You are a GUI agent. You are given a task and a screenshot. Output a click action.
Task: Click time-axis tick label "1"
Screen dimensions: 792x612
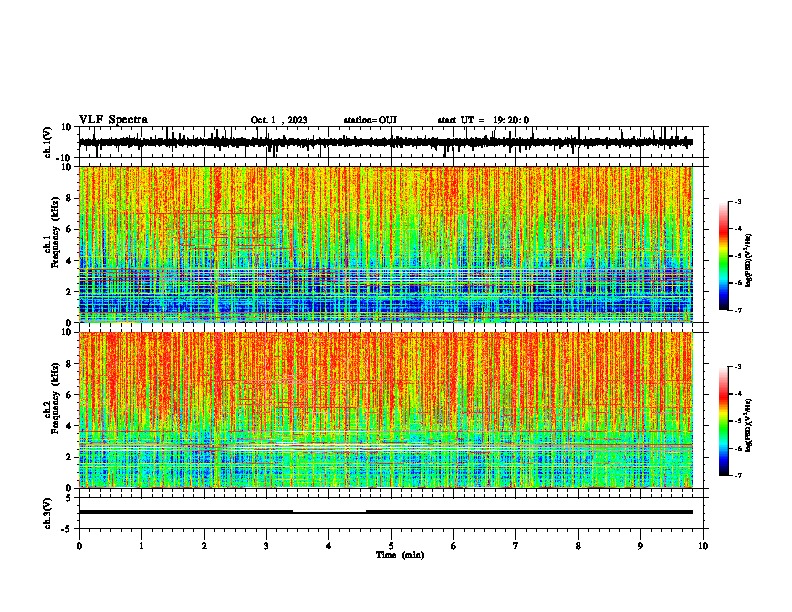pos(141,546)
